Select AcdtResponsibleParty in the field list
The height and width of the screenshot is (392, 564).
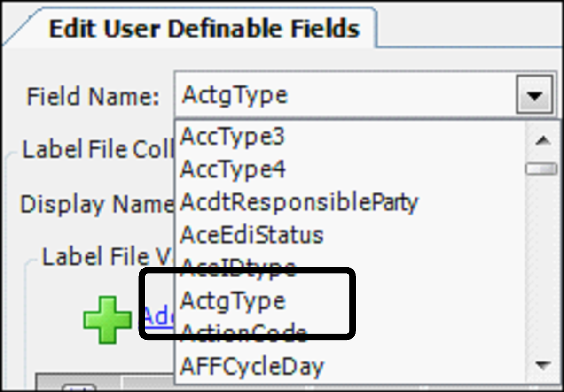299,202
